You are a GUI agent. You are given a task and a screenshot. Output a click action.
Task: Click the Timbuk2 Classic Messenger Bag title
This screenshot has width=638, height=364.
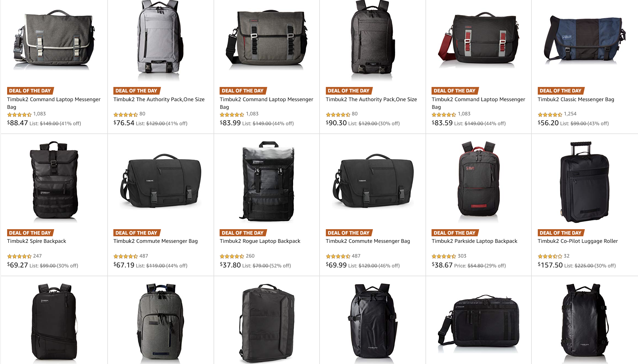tap(576, 99)
